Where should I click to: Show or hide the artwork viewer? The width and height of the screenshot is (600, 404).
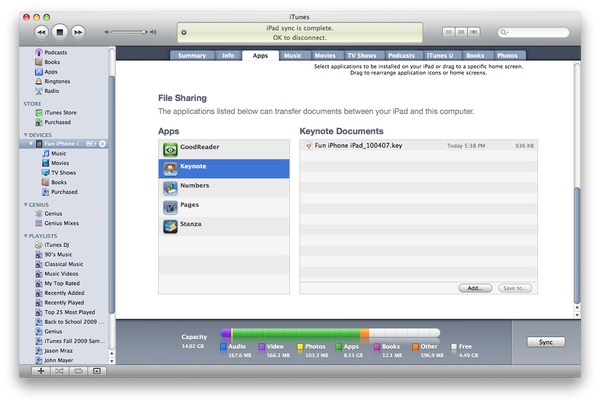click(97, 371)
